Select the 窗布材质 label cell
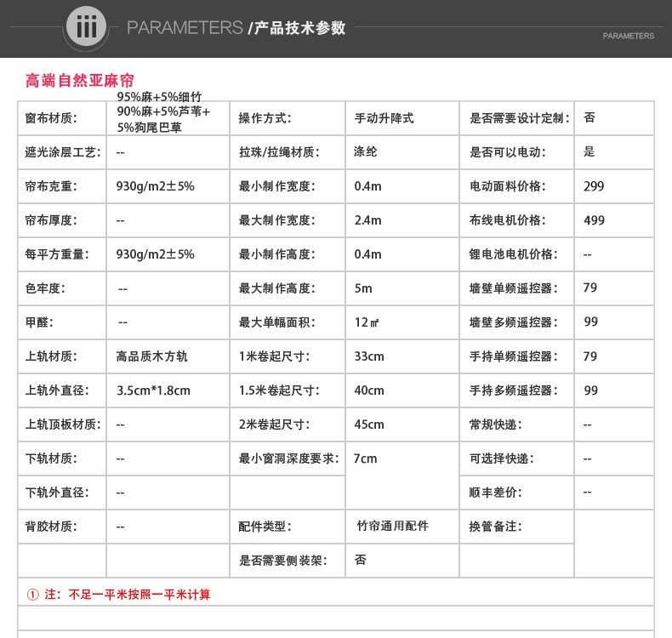The image size is (672, 638). pyautogui.click(x=51, y=118)
